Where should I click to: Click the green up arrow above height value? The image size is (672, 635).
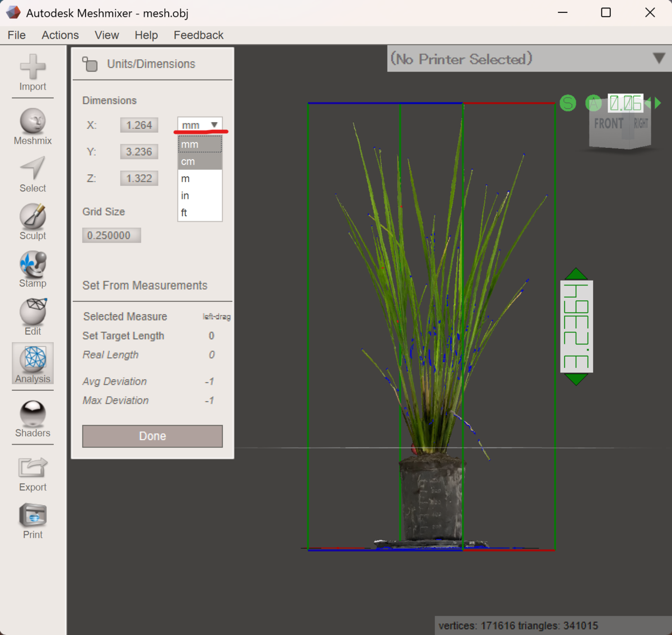coord(576,274)
